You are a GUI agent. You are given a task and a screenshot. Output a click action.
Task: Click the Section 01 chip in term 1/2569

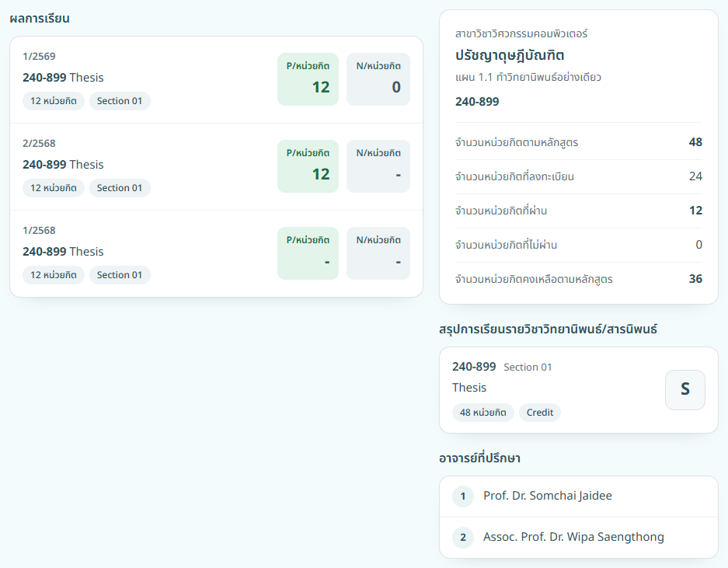click(120, 101)
